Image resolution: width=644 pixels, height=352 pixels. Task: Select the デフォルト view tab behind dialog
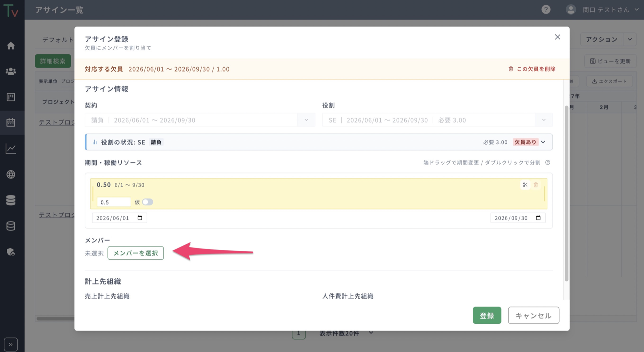[58, 40]
